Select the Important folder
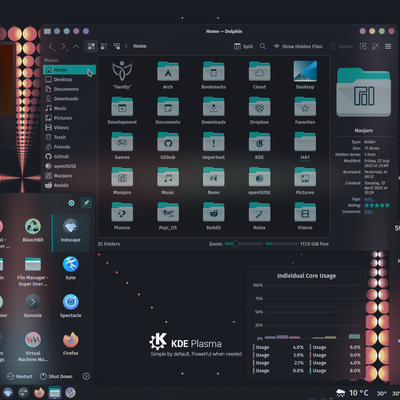The width and height of the screenshot is (400, 400). coord(214,146)
